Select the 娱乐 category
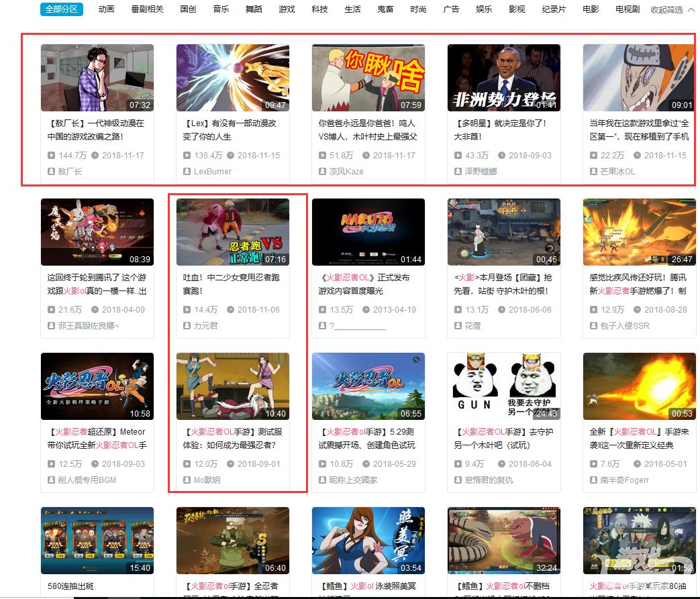Image resolution: width=700 pixels, height=599 pixels. tap(484, 9)
